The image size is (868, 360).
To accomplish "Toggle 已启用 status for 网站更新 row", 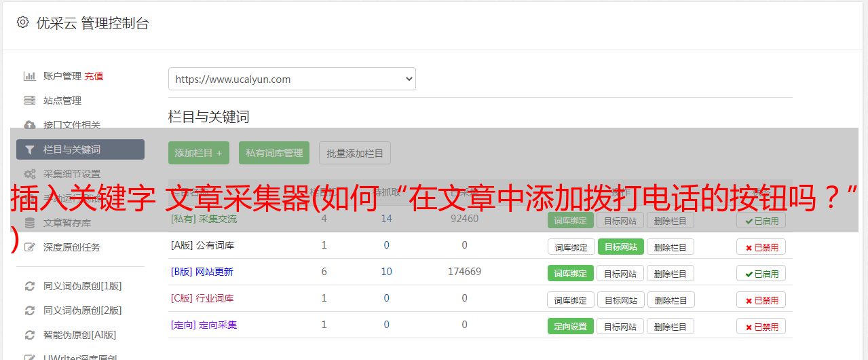I will (761, 274).
